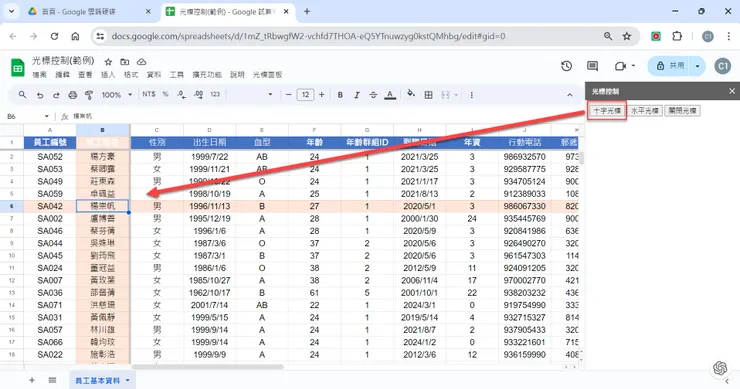Open the version history clock icon
This screenshot has height=389, width=740.
click(x=566, y=66)
